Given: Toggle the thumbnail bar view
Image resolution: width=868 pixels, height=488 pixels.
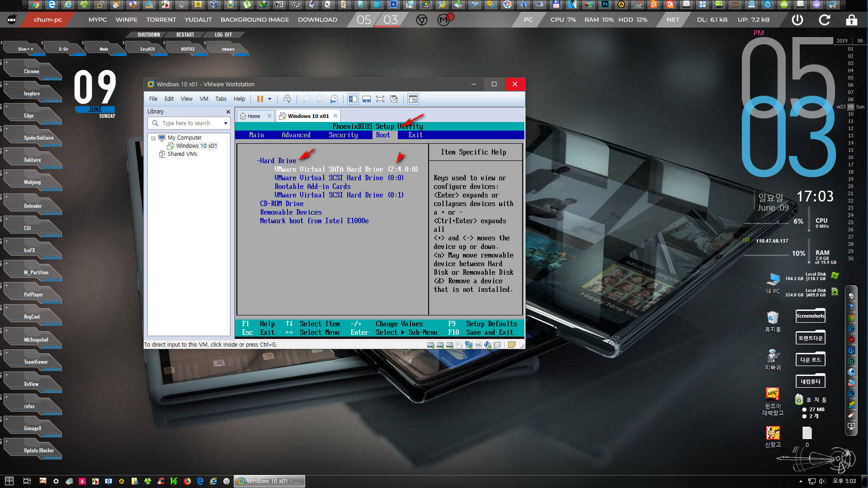Looking at the screenshot, I should pyautogui.click(x=367, y=99).
